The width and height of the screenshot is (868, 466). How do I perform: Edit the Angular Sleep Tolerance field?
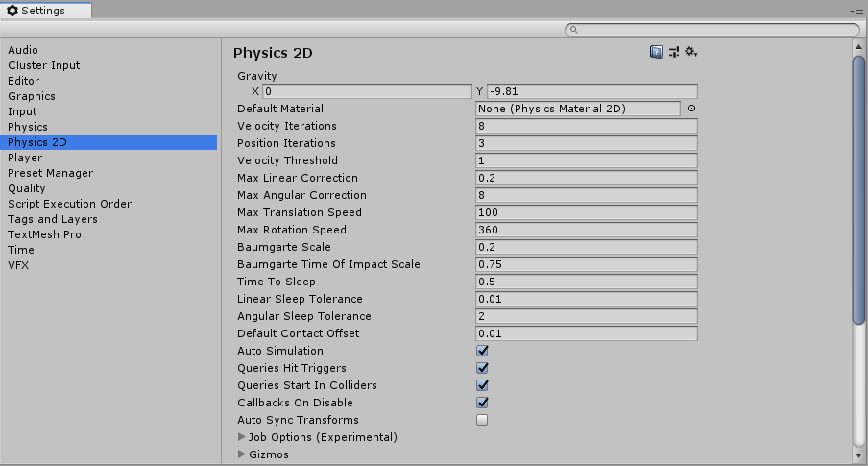[587, 316]
